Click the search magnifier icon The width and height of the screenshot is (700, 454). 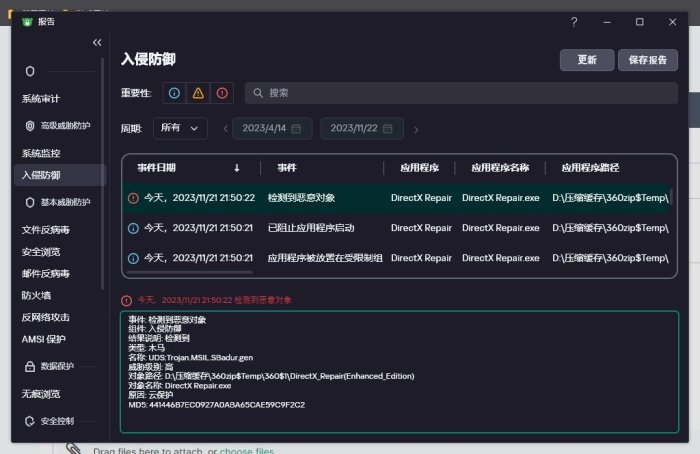[x=258, y=93]
